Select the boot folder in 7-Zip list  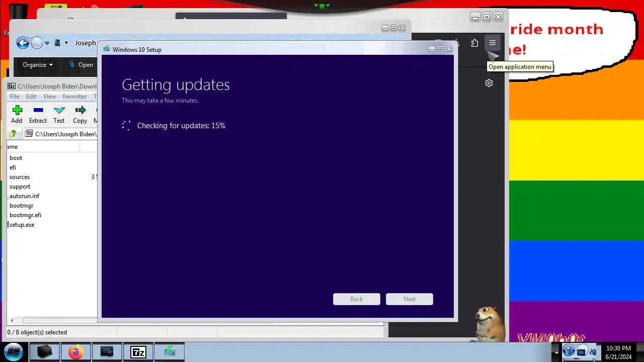pyautogui.click(x=16, y=158)
